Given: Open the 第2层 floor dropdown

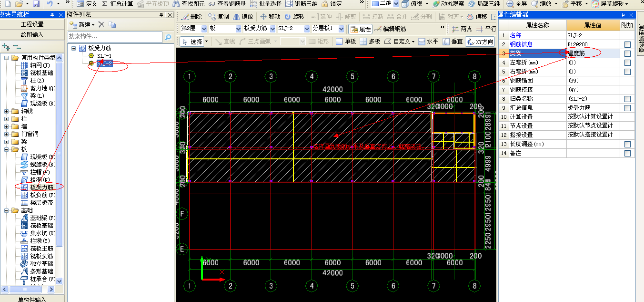Looking at the screenshot, I should click(x=204, y=29).
